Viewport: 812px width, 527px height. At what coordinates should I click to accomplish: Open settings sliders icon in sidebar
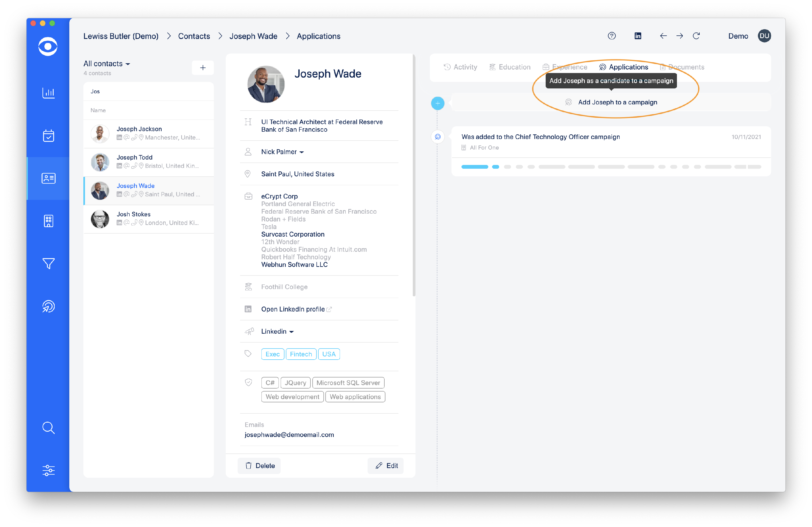(x=48, y=470)
